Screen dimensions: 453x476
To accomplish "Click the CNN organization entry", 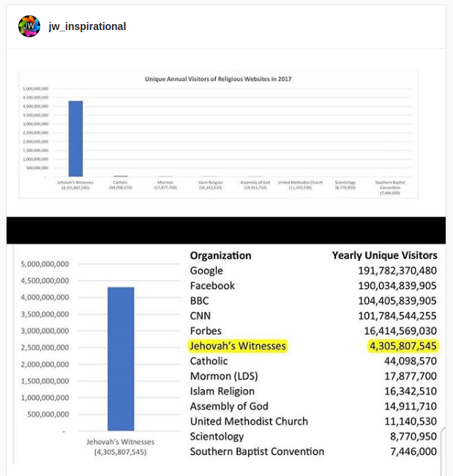I will coord(202,316).
